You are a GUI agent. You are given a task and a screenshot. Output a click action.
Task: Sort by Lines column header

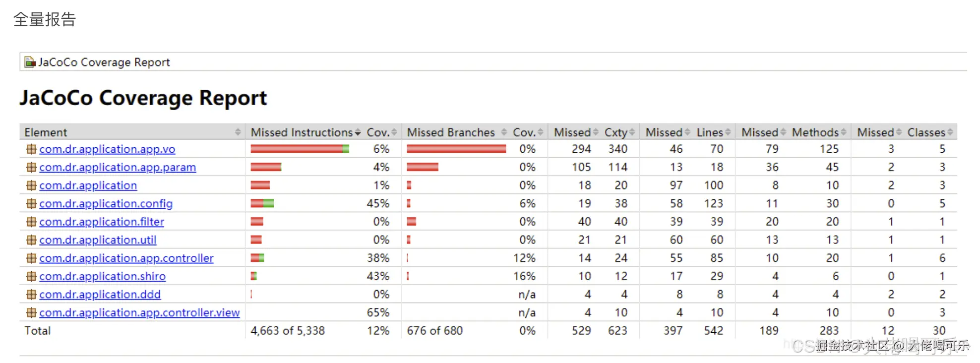point(710,132)
